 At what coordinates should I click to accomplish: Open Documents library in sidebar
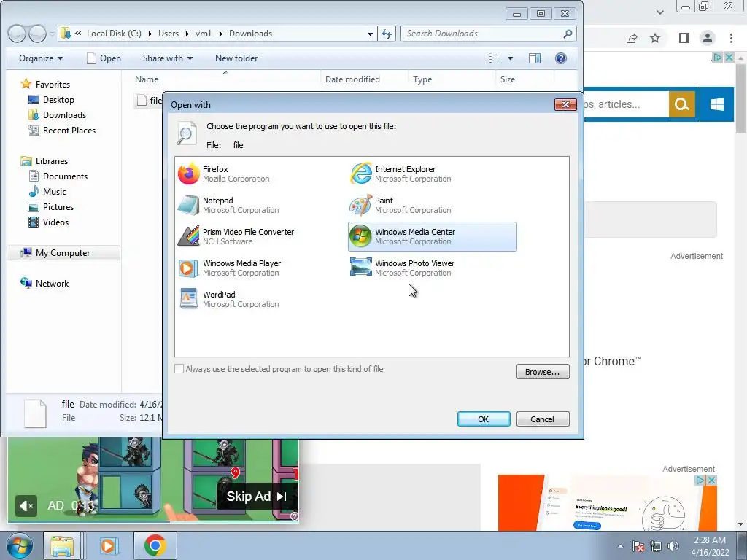click(x=65, y=176)
